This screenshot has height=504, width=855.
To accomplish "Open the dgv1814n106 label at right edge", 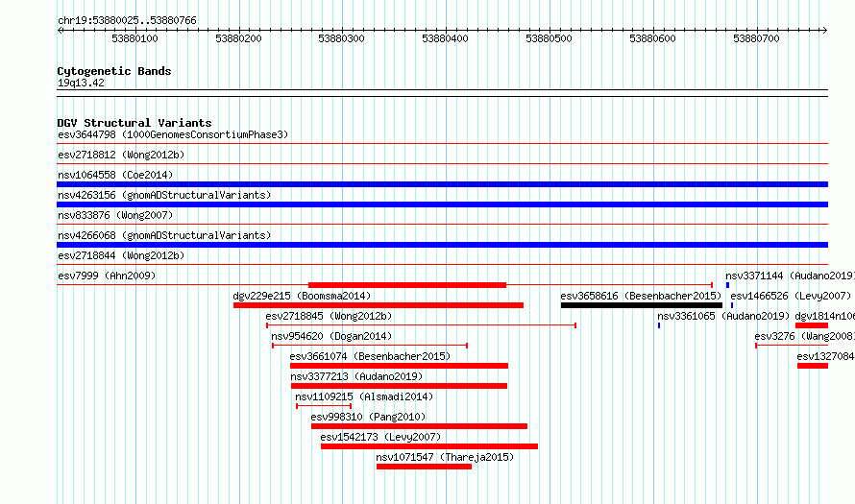I will (x=824, y=316).
